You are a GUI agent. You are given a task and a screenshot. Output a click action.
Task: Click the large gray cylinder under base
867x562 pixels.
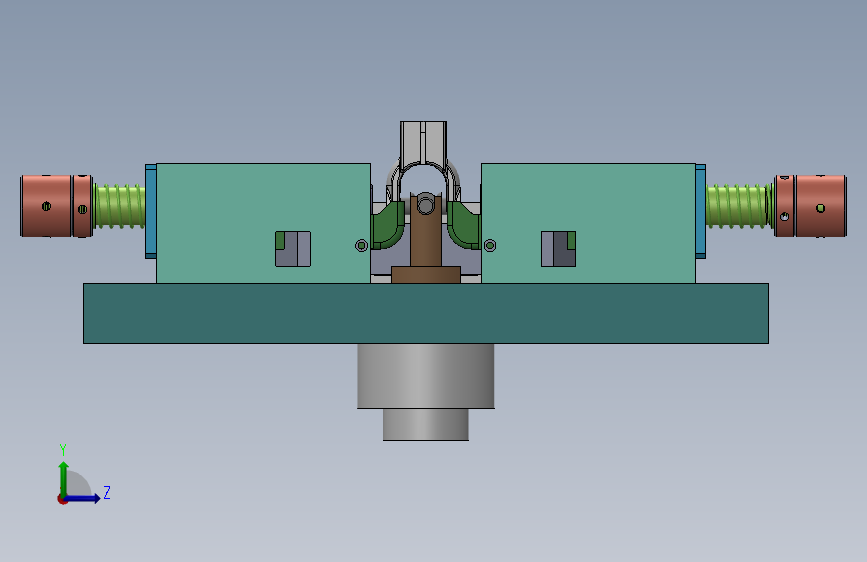426,376
